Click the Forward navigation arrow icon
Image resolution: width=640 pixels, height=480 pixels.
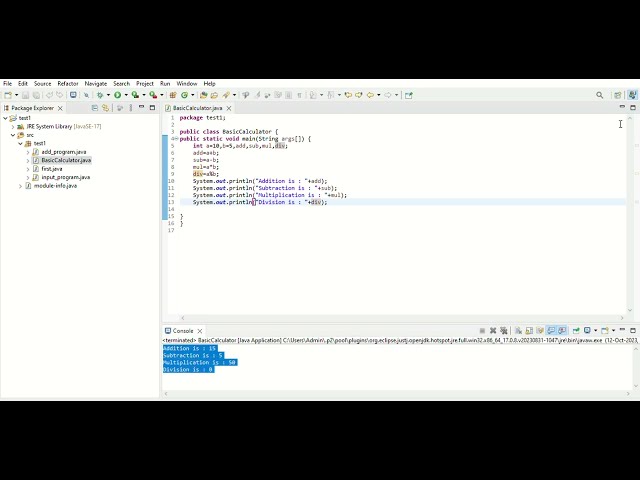[388, 95]
